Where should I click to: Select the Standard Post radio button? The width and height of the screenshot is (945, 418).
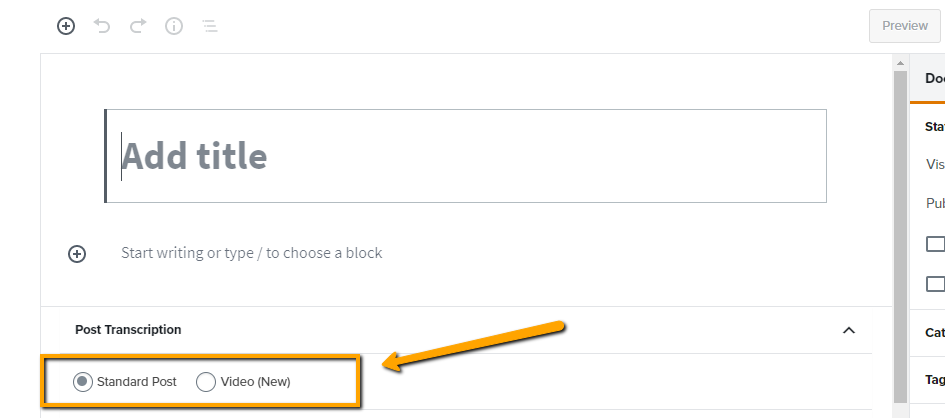83,382
